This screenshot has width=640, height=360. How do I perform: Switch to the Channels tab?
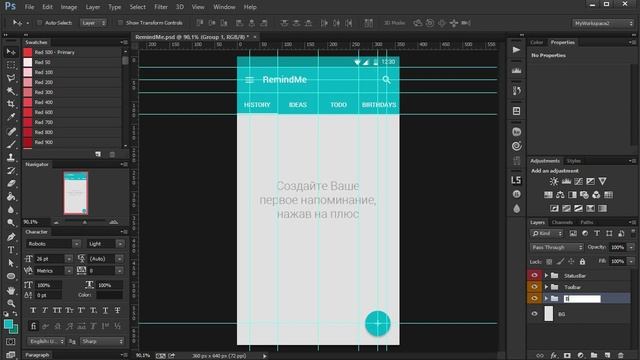pos(562,222)
